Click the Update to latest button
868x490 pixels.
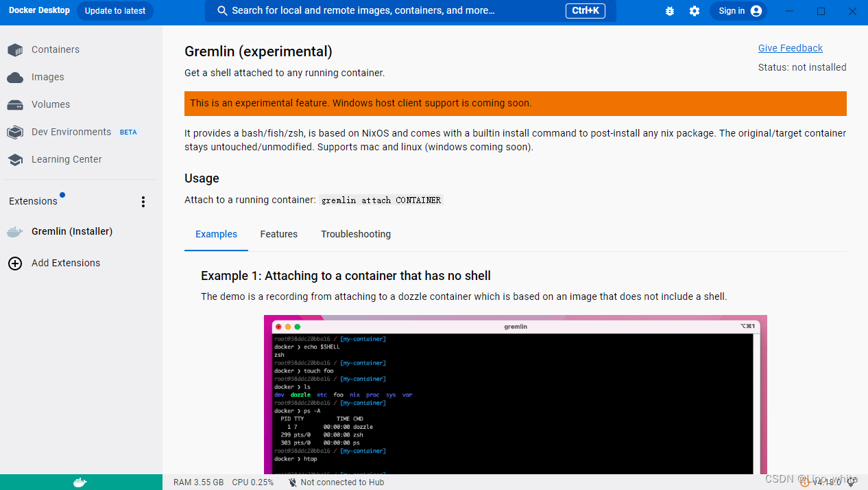pos(114,10)
